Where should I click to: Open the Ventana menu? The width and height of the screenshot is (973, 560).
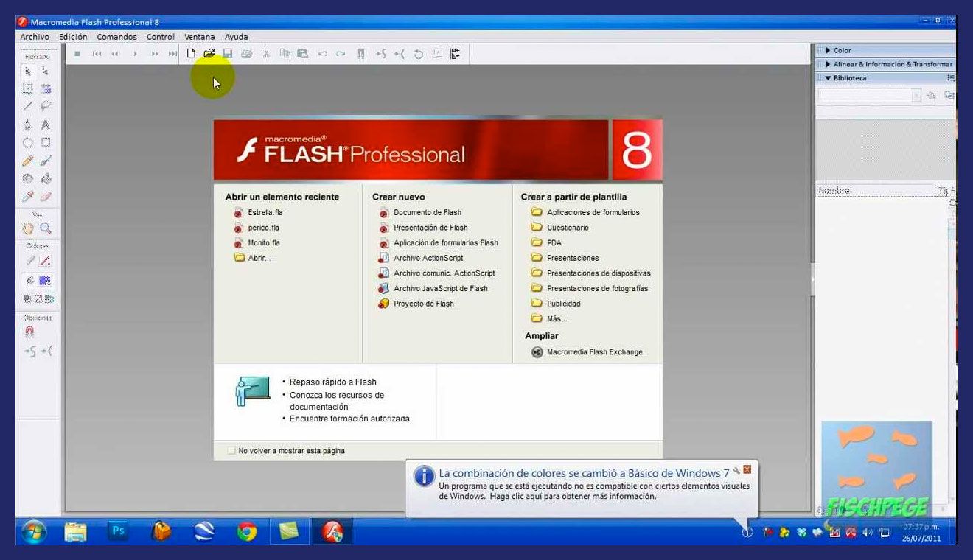tap(199, 37)
